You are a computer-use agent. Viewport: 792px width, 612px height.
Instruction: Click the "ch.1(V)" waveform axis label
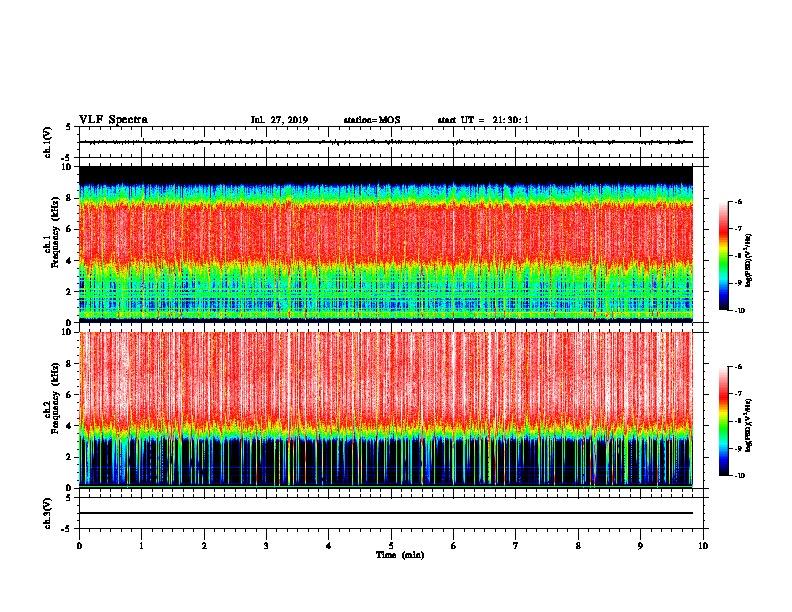48,142
